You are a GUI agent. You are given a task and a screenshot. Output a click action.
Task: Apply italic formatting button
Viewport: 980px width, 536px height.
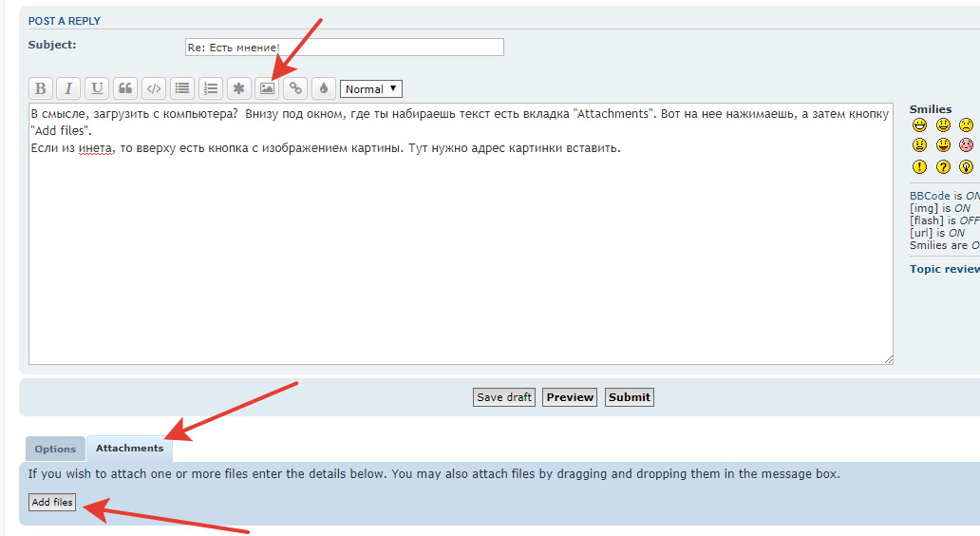tap(68, 88)
